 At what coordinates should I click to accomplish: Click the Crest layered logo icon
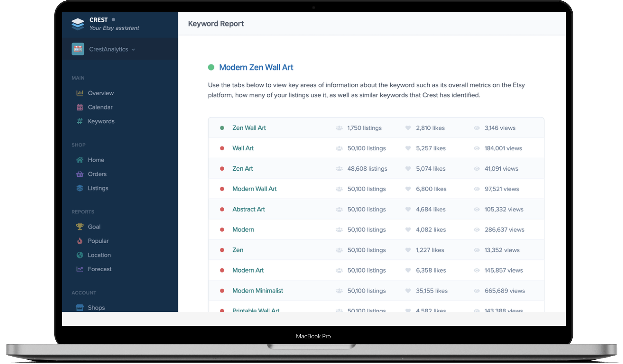[78, 24]
